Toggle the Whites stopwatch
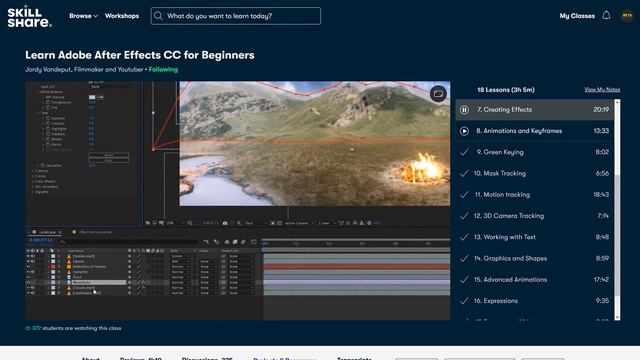This screenshot has width=640, height=360. [48, 139]
